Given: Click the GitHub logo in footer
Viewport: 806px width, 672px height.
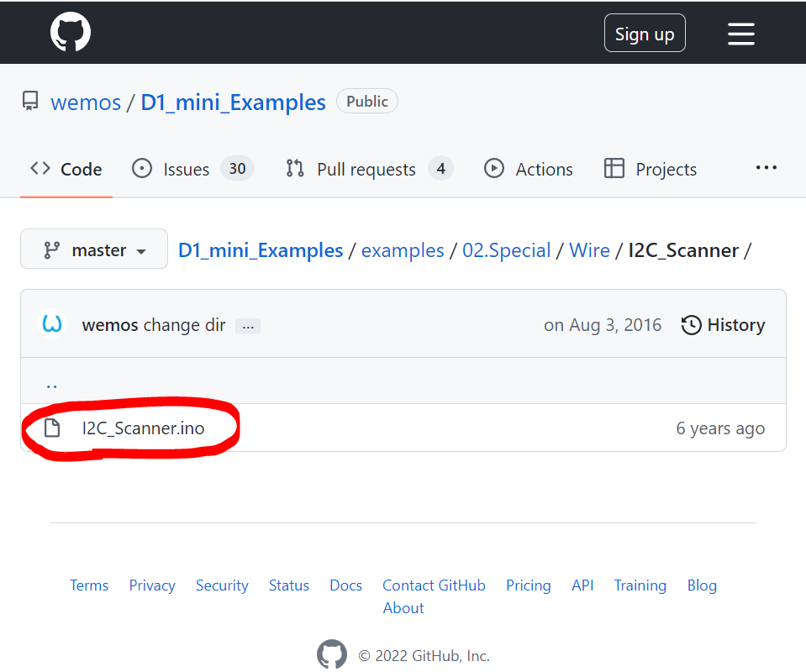Looking at the screenshot, I should click(x=331, y=655).
